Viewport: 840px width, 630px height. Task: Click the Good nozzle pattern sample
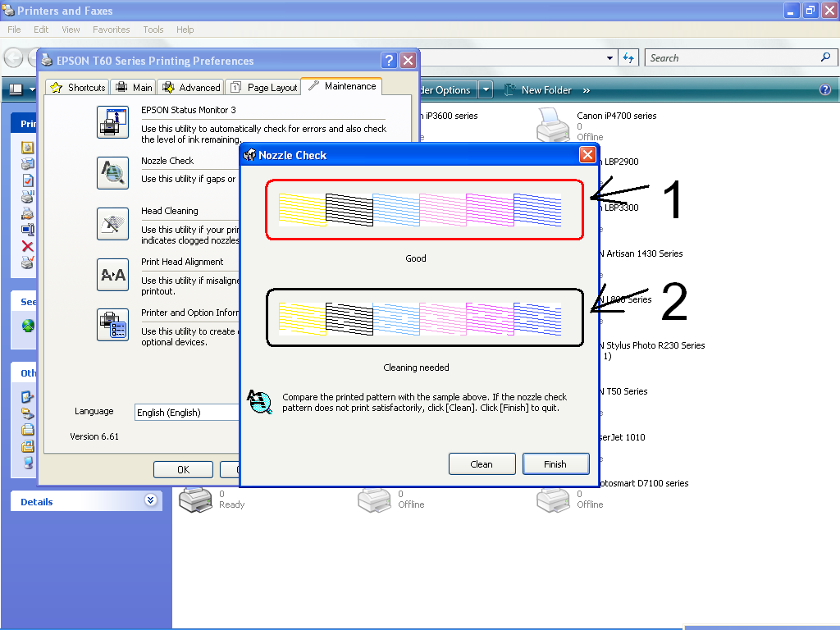424,209
